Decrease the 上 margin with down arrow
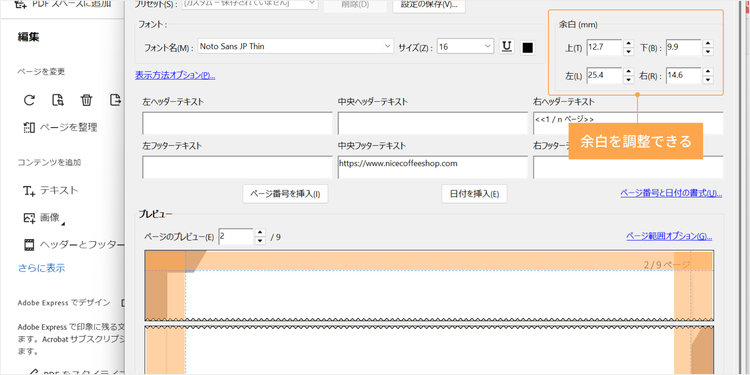 pos(629,52)
